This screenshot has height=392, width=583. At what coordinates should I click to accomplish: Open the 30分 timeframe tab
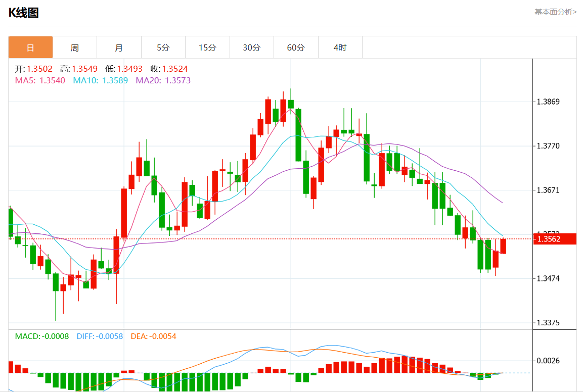(x=252, y=47)
